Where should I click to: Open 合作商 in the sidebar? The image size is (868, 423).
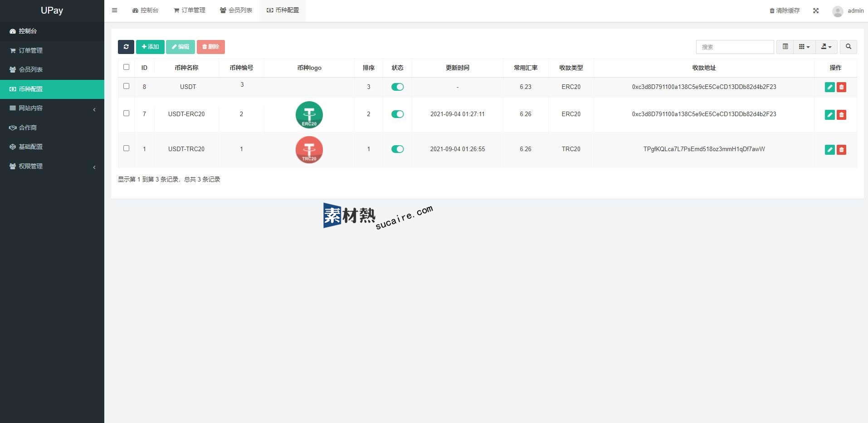click(x=52, y=128)
